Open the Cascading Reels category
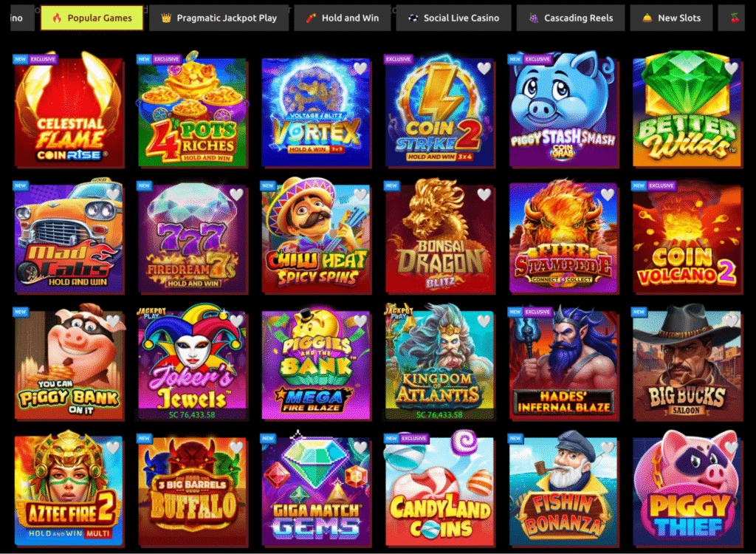 571,18
